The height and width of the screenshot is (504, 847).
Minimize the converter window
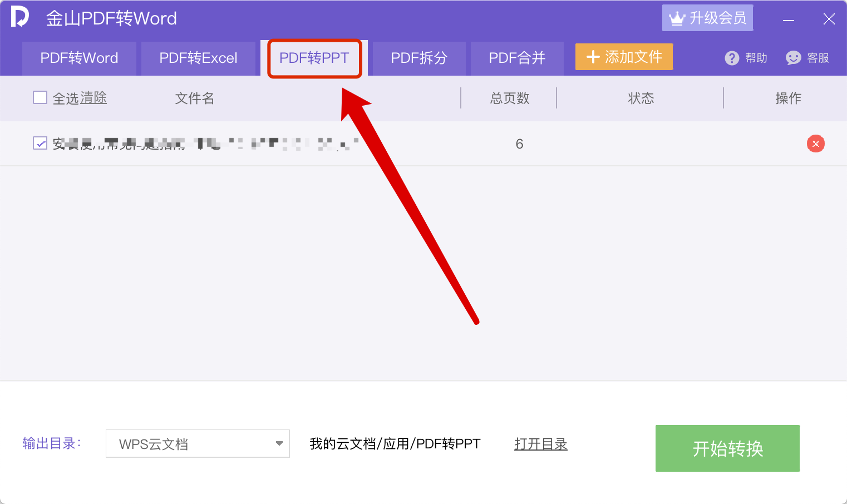tap(788, 20)
